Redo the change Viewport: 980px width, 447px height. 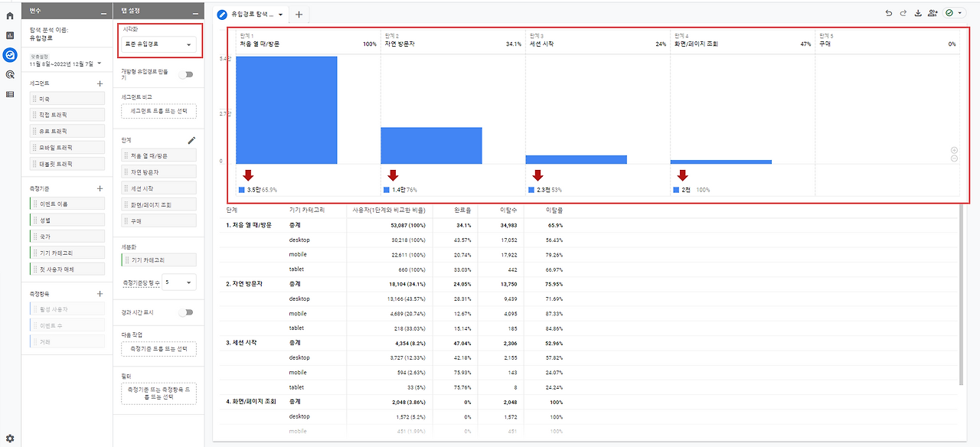click(903, 13)
